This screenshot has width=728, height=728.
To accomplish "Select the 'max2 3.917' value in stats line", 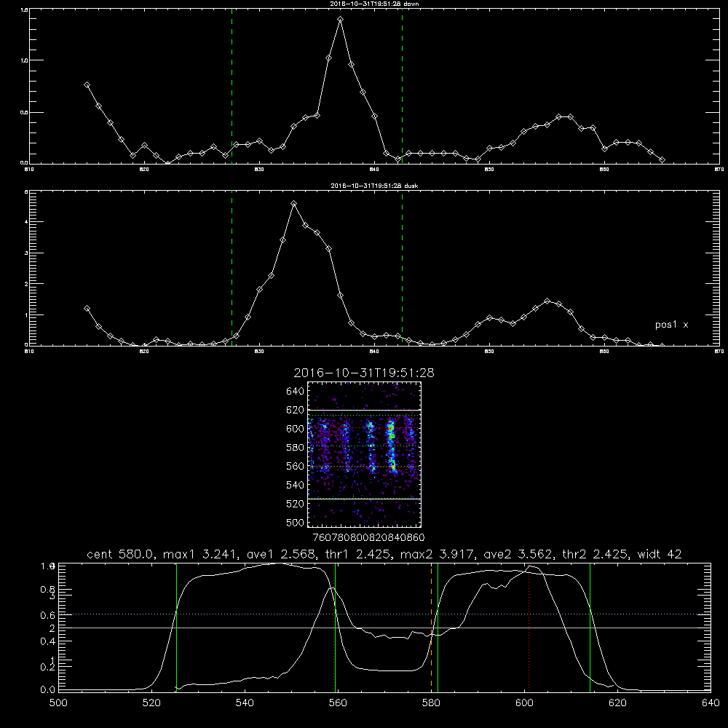I will [x=437, y=554].
